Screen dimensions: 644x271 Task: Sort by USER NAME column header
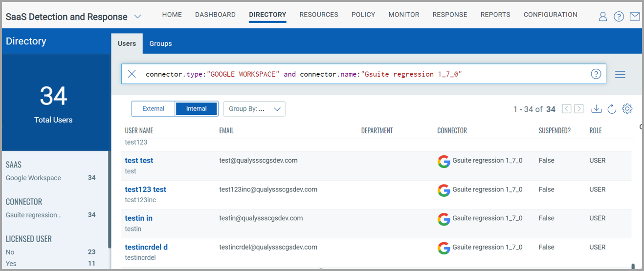pyautogui.click(x=139, y=130)
